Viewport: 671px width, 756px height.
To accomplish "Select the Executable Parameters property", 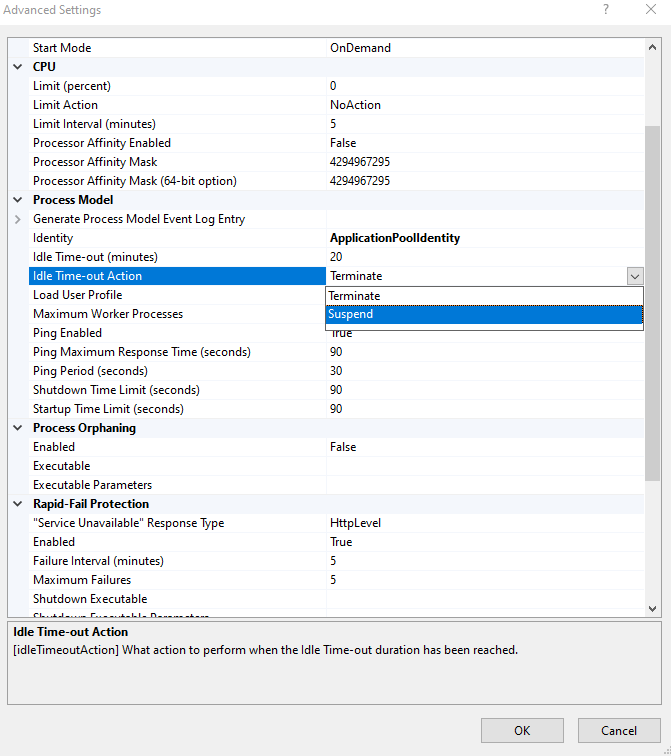I will (x=92, y=485).
